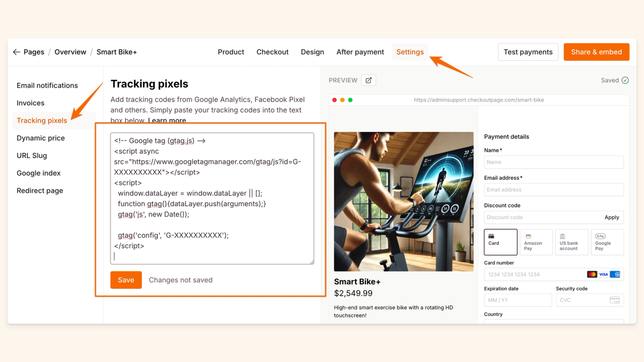Click the PREVIEW label

click(x=343, y=80)
